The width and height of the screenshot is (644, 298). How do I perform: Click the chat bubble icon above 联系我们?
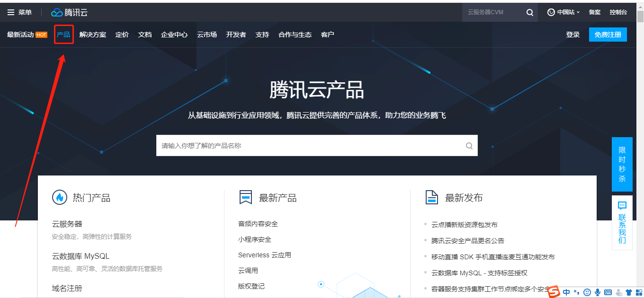point(622,205)
